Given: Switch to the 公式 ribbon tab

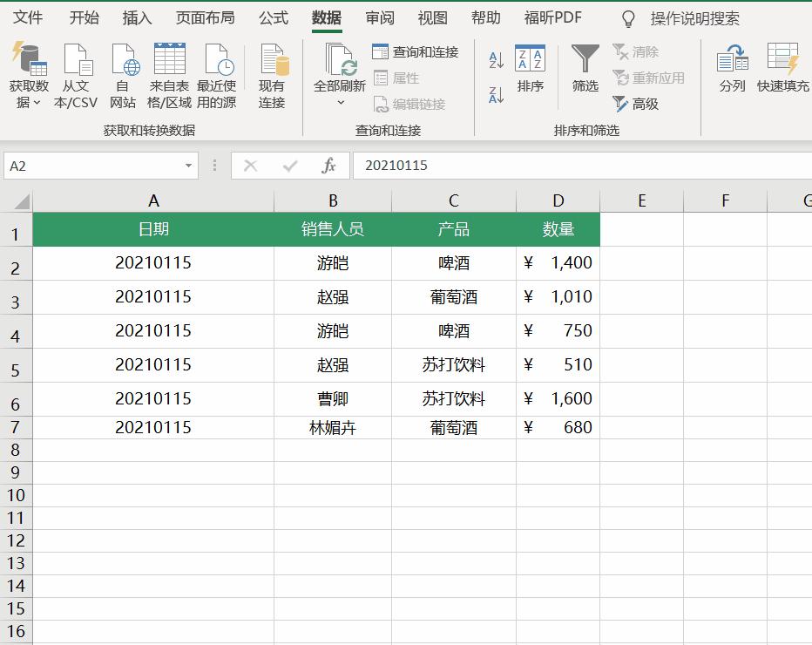Looking at the screenshot, I should tap(273, 17).
